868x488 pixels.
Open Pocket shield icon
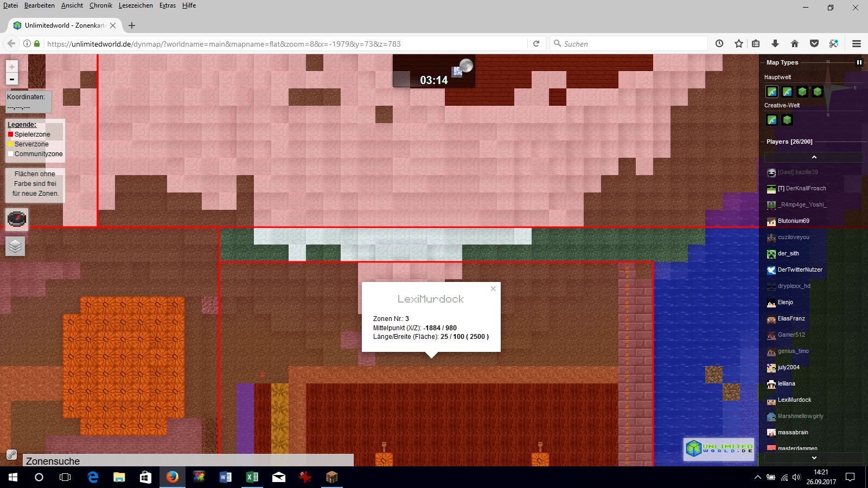[x=814, y=43]
